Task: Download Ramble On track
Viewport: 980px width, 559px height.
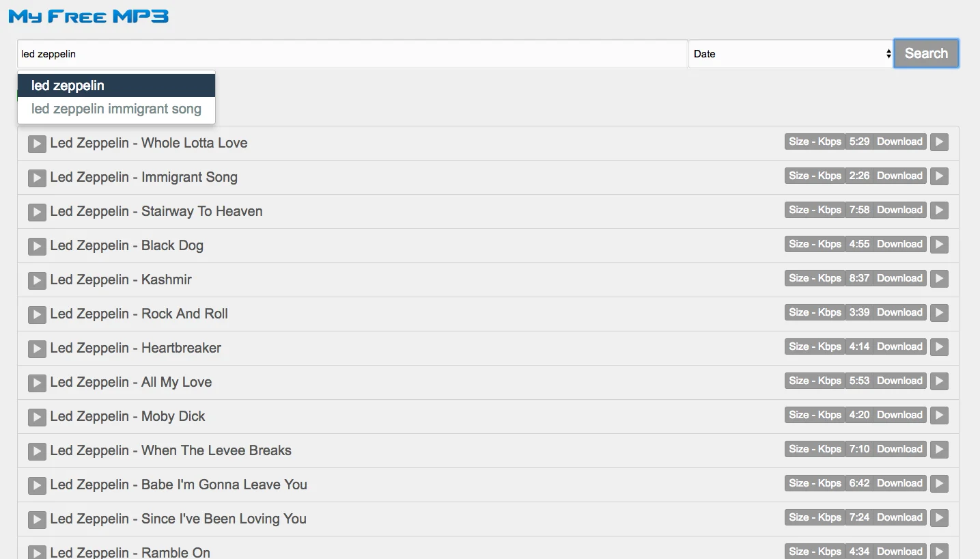Action: [x=899, y=551]
